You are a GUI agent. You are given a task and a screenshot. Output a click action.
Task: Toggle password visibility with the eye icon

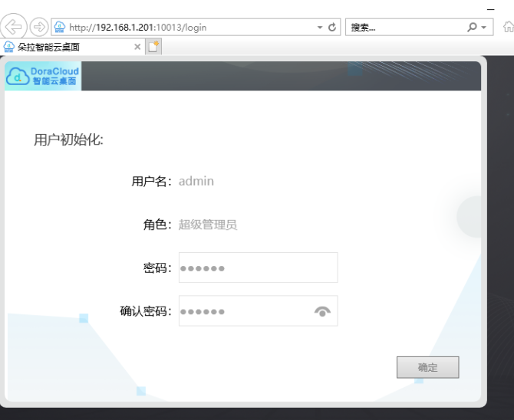tap(322, 311)
